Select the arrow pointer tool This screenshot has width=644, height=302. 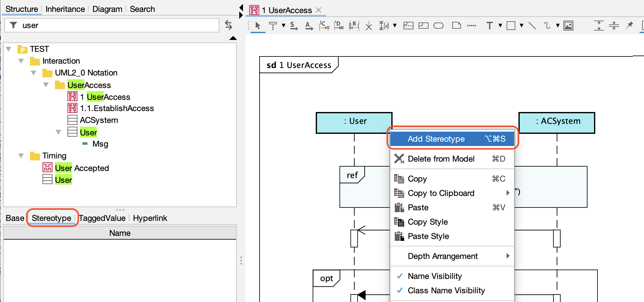[x=258, y=26]
